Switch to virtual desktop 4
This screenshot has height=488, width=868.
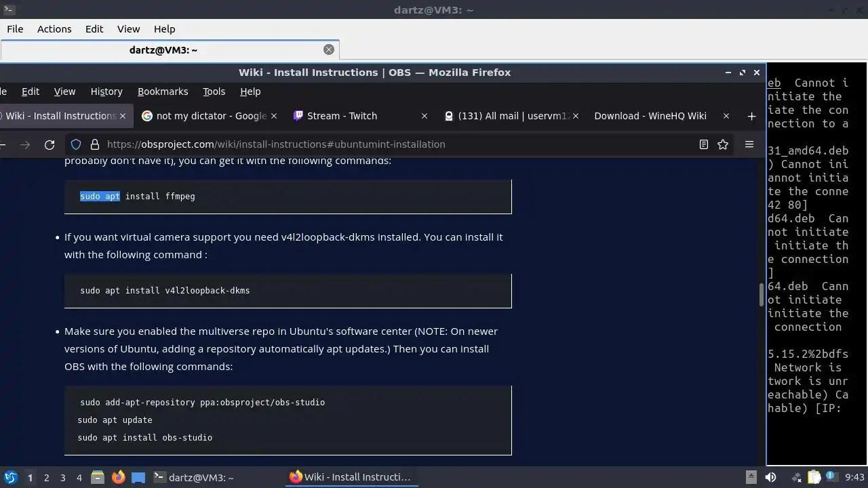(79, 478)
